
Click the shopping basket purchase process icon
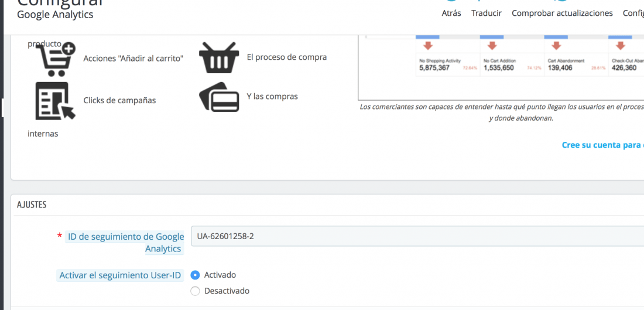click(219, 57)
